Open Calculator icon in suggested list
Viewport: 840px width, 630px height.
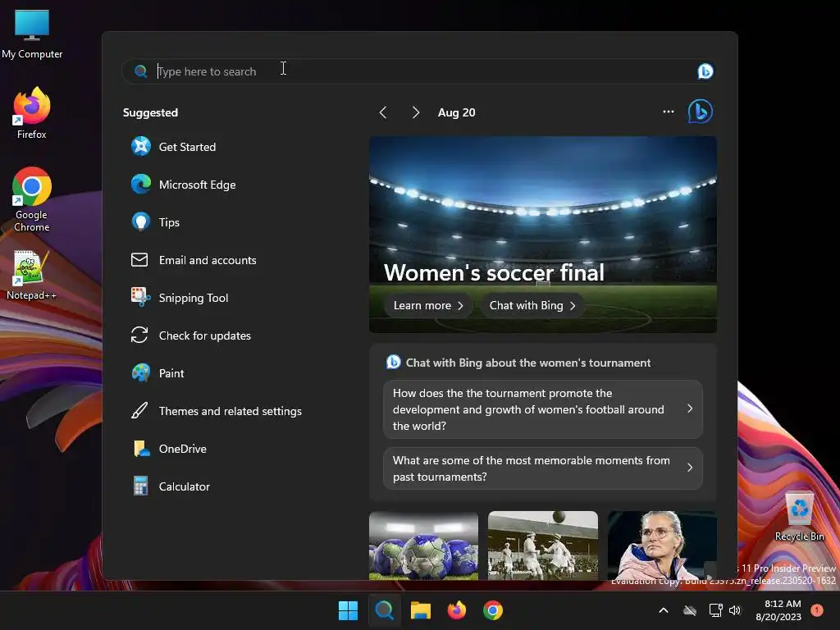tap(140, 486)
